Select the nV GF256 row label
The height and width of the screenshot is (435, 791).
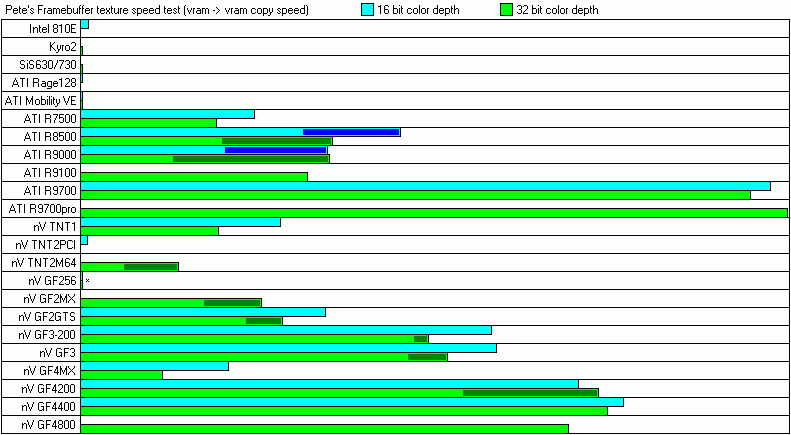53,281
